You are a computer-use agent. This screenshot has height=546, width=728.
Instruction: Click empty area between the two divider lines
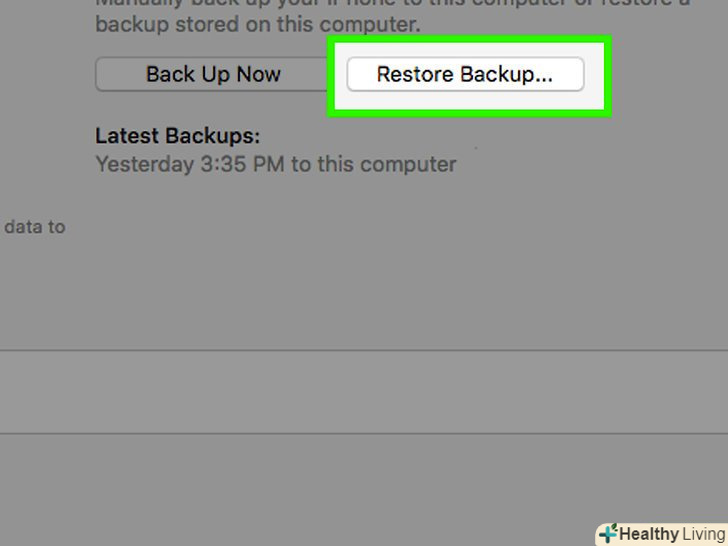coord(364,392)
